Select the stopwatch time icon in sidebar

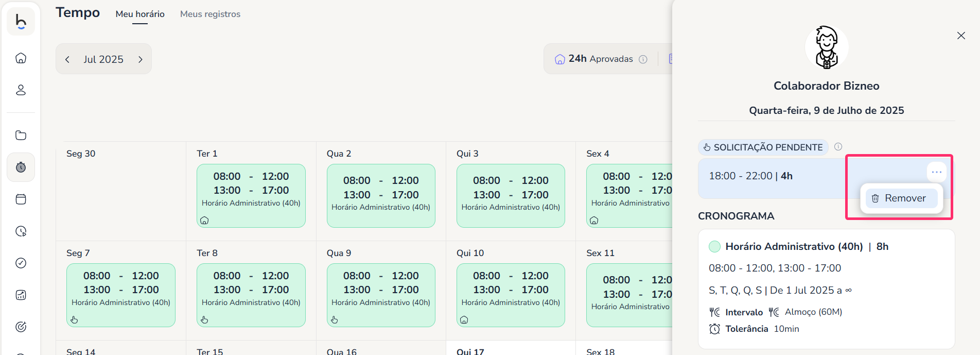click(21, 167)
